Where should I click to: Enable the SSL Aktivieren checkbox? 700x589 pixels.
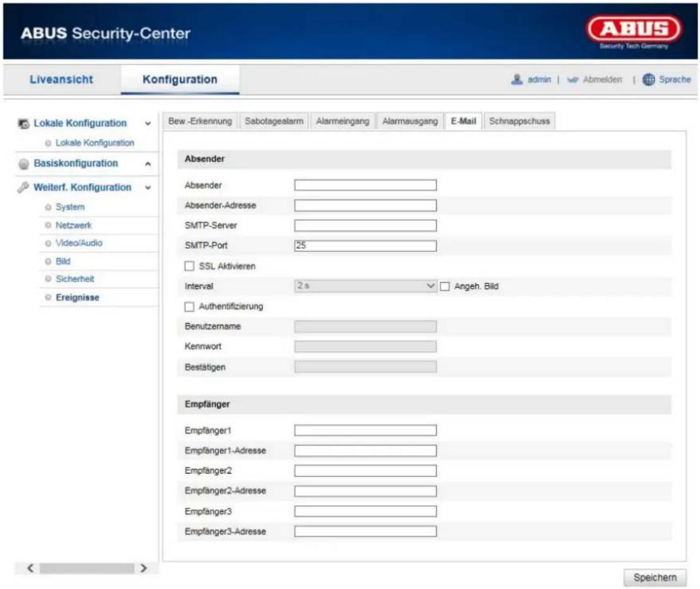[189, 266]
